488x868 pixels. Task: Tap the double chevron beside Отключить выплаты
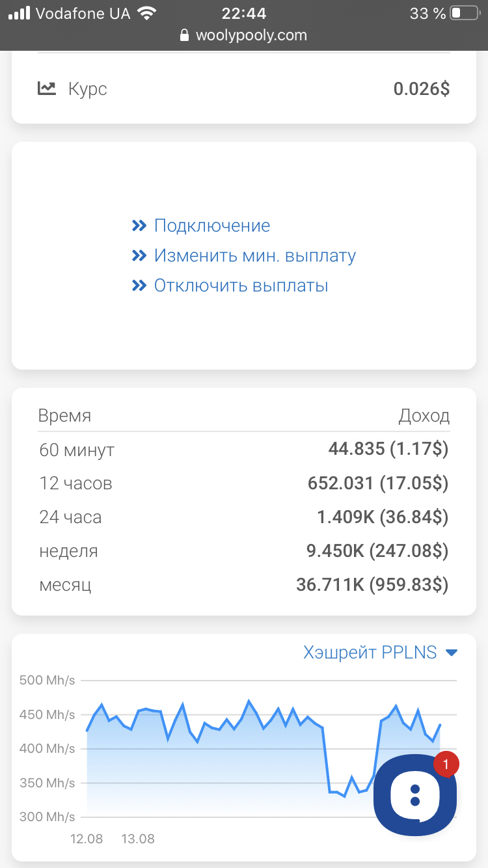tap(139, 286)
